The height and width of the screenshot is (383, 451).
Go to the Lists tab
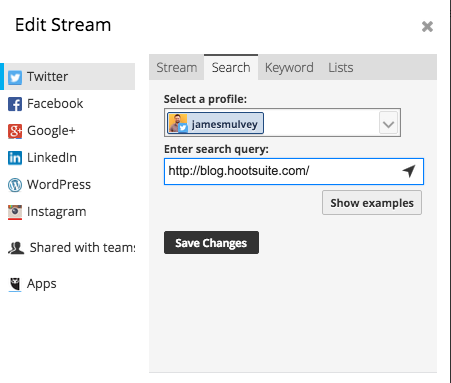tap(341, 68)
